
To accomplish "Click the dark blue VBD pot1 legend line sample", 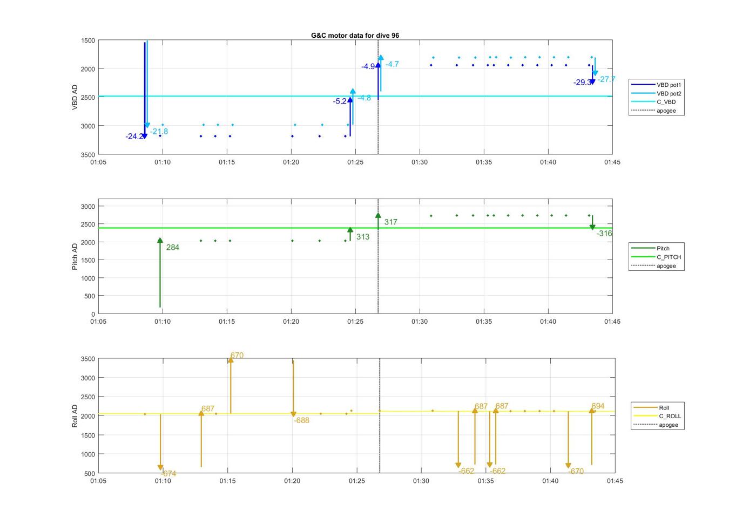I will coord(643,85).
